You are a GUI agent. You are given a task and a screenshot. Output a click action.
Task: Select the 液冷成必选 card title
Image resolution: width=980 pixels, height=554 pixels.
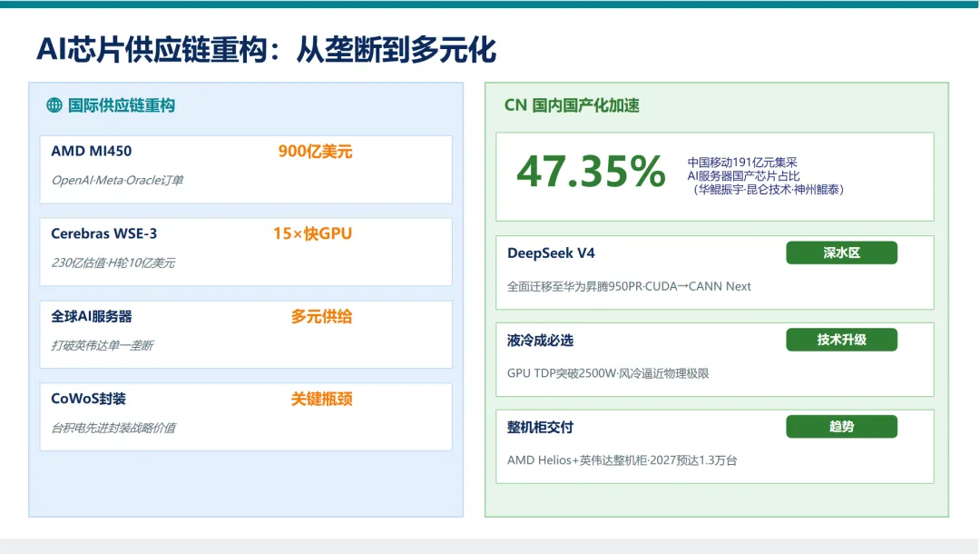(540, 341)
